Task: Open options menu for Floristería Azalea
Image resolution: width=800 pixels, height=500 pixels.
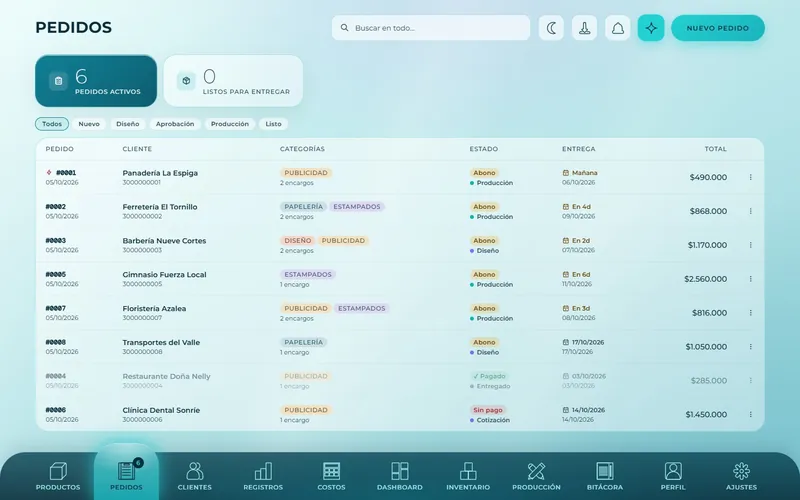Action: click(751, 313)
